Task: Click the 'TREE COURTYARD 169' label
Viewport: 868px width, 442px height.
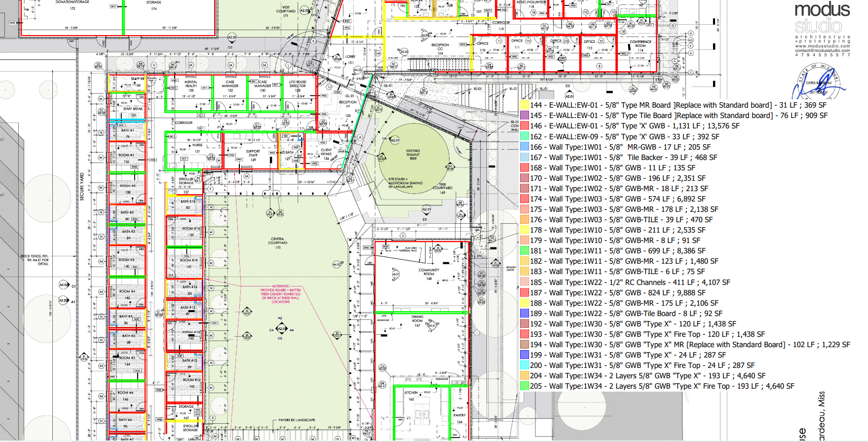Action: pyautogui.click(x=442, y=188)
